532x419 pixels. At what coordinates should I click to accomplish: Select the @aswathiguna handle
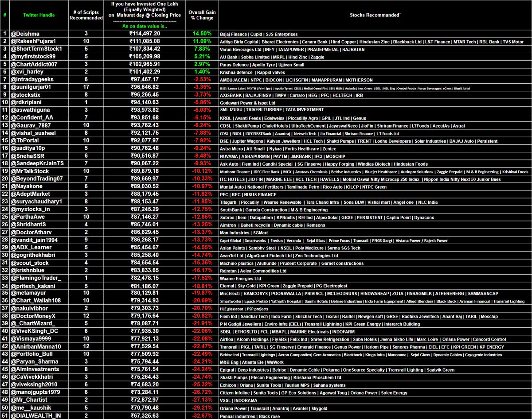(x=27, y=110)
